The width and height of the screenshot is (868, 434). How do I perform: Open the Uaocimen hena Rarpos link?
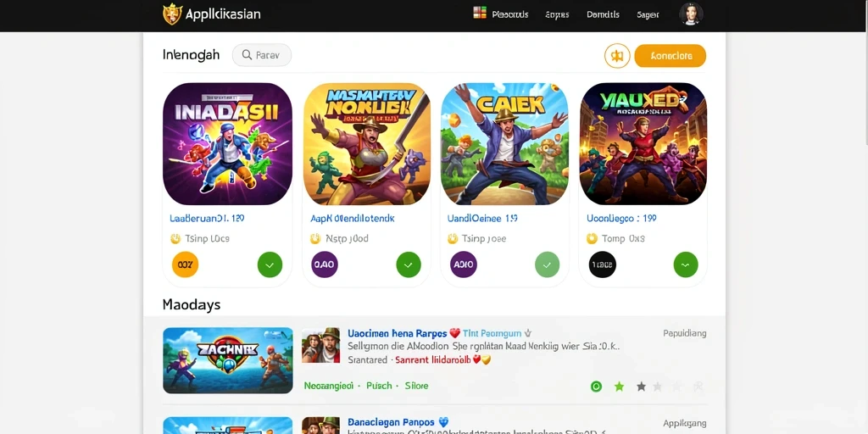pyautogui.click(x=397, y=333)
